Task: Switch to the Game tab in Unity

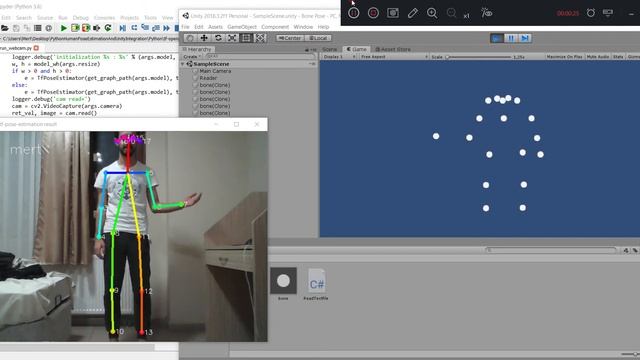Action: (356, 49)
